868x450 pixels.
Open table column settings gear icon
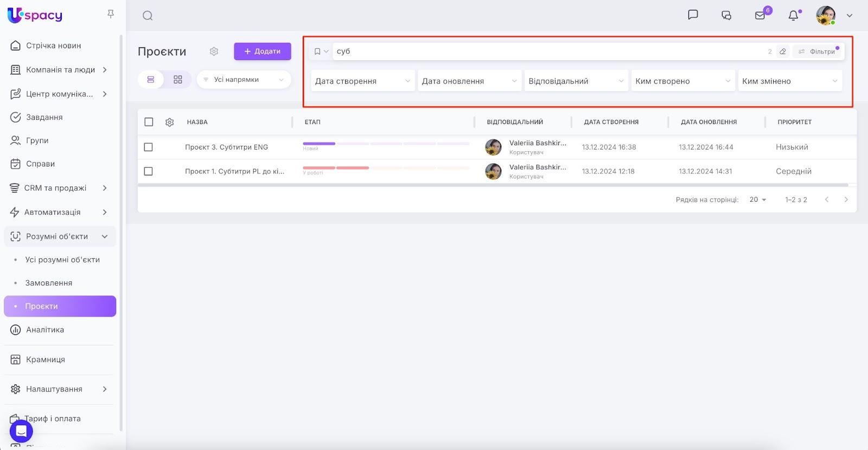click(169, 123)
